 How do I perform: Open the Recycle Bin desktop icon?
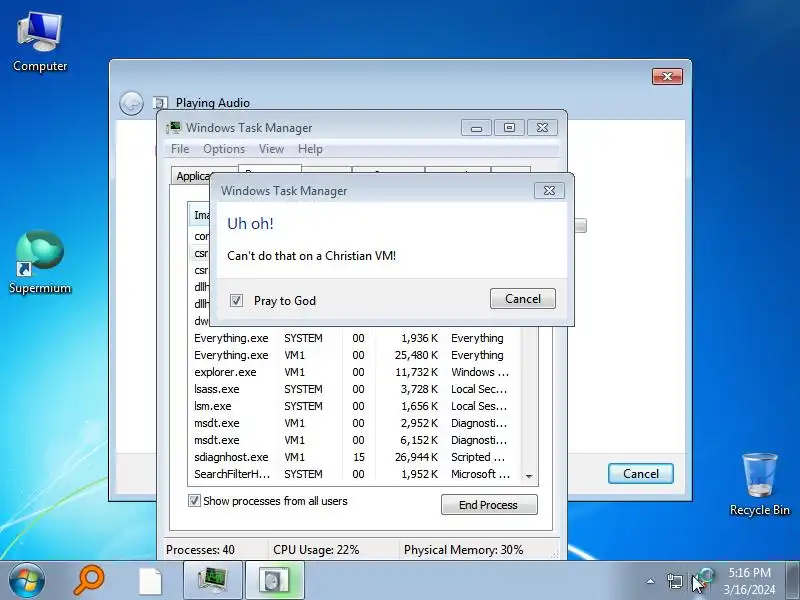point(759,484)
